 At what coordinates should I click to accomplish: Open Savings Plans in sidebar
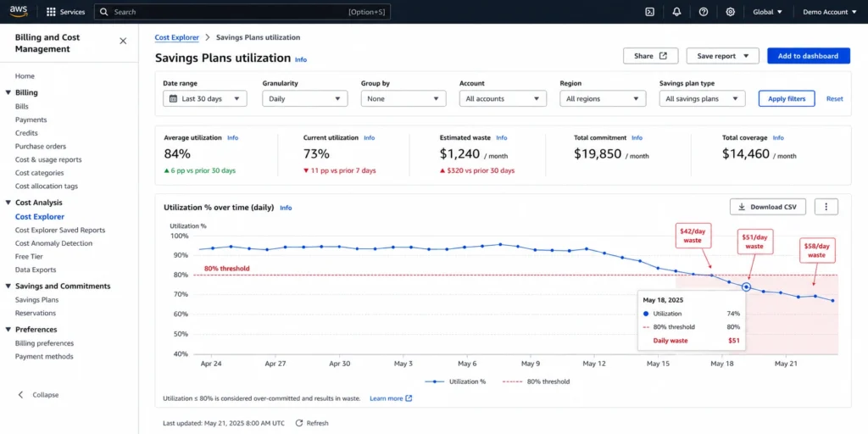[x=36, y=299]
